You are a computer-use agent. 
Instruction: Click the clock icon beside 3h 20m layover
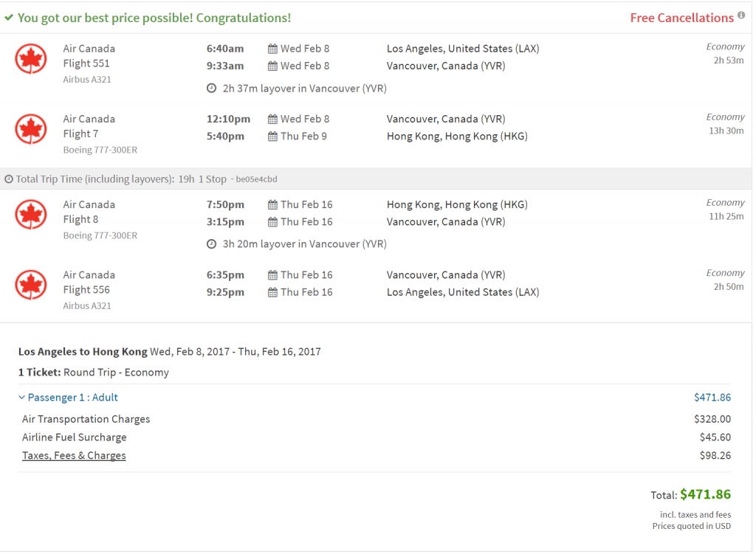[211, 244]
